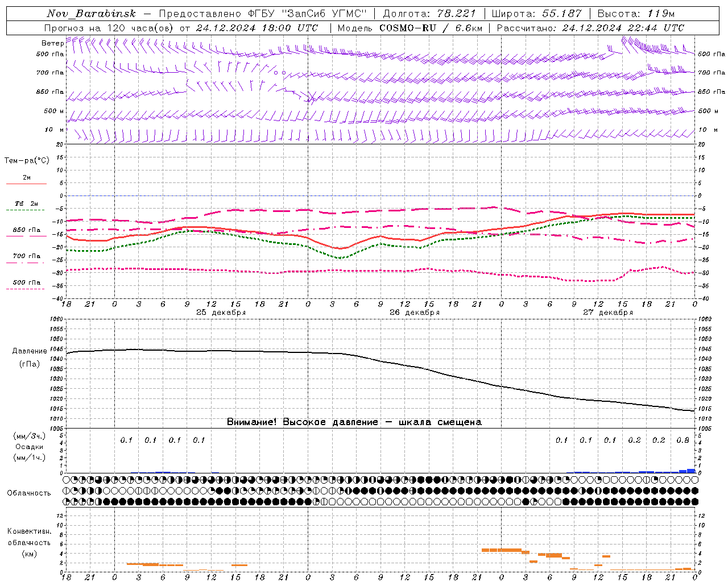
Task: Click the 'Облачность' label
Action: pyautogui.click(x=29, y=493)
